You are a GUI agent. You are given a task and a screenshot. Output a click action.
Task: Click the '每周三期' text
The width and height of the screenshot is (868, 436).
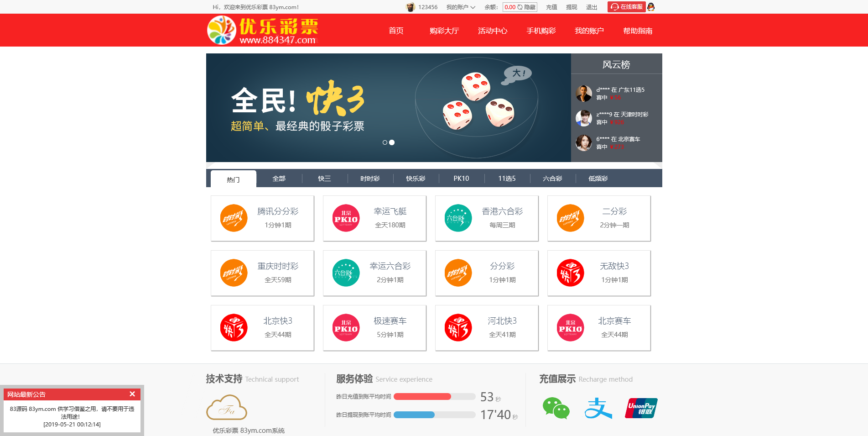[502, 225]
